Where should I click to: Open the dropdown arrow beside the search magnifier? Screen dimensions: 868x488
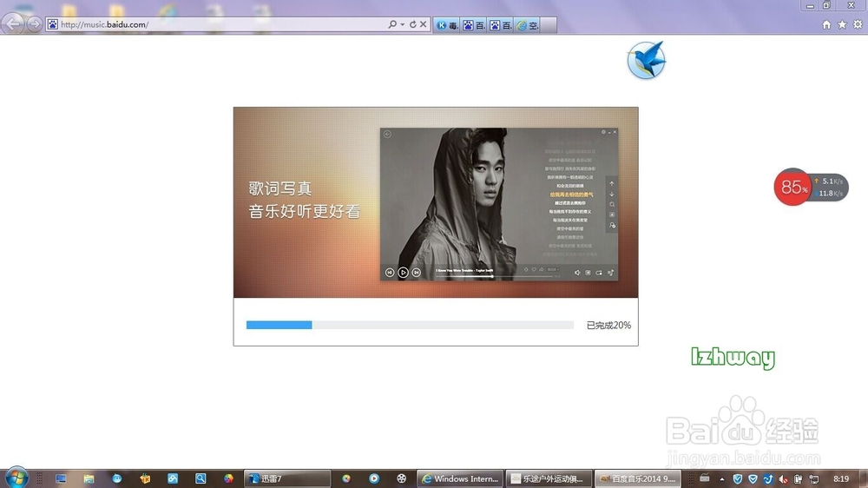403,24
